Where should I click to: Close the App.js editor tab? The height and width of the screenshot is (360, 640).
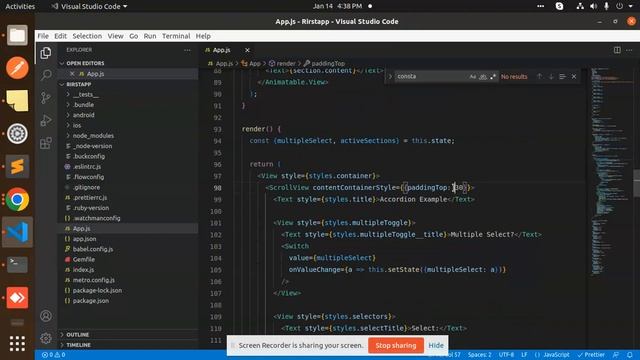[247, 50]
